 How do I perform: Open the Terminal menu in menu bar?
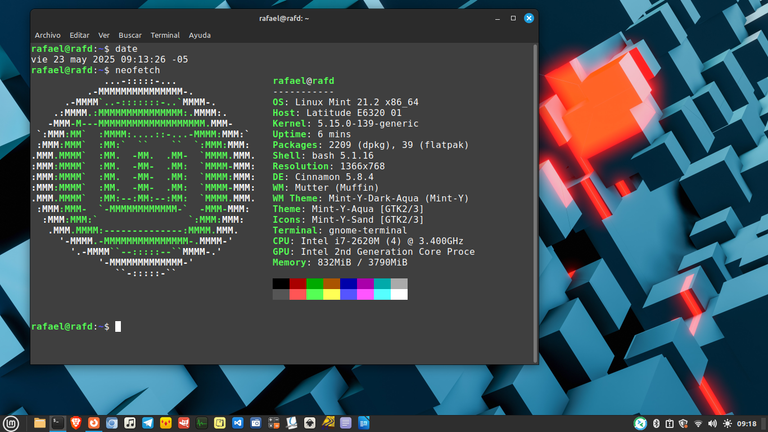coord(165,35)
